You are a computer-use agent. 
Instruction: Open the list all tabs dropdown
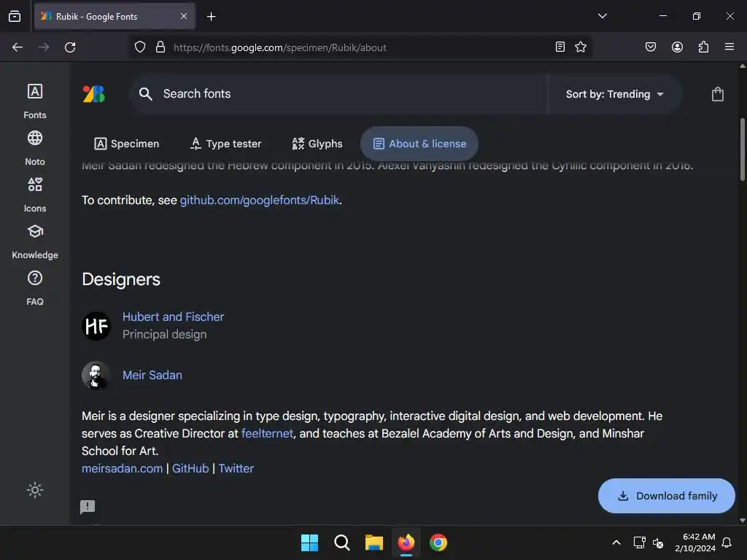(x=603, y=16)
